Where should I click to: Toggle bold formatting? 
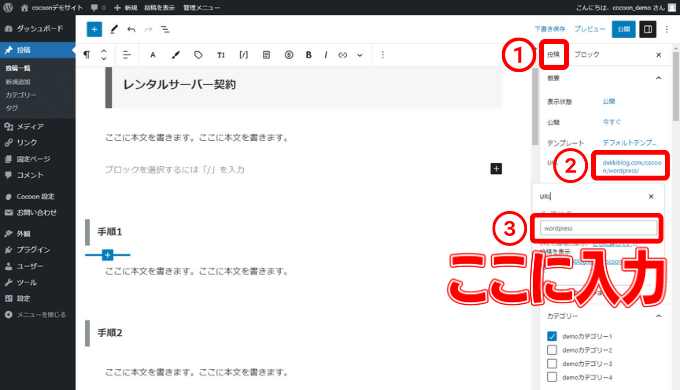tap(309, 55)
